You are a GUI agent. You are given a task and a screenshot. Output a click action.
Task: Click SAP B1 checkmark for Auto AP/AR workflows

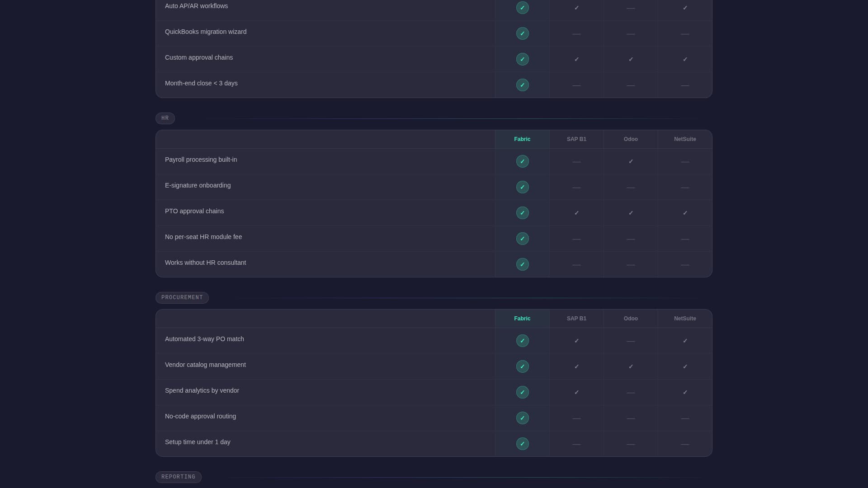click(x=576, y=8)
